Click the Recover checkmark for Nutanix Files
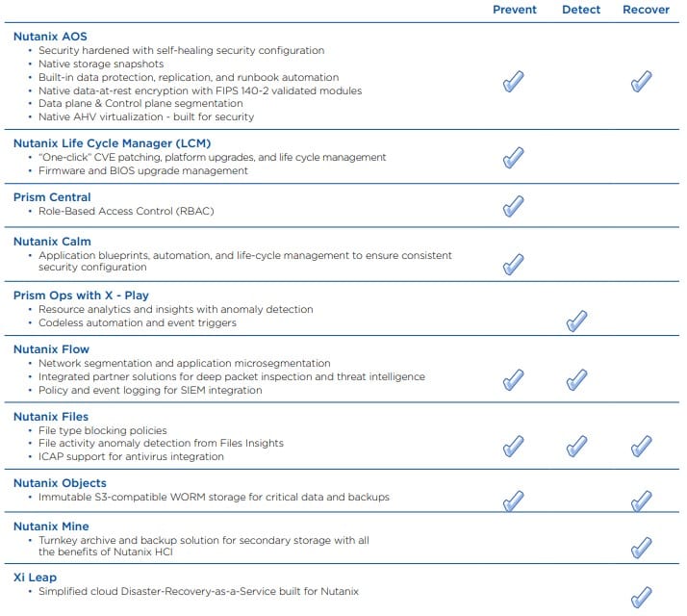This screenshot has width=687, height=616. click(x=641, y=447)
